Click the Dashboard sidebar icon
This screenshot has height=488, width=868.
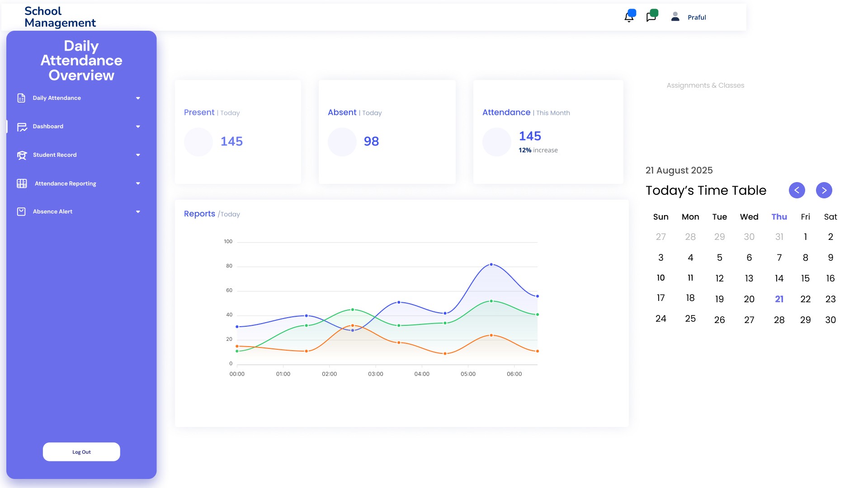point(22,127)
